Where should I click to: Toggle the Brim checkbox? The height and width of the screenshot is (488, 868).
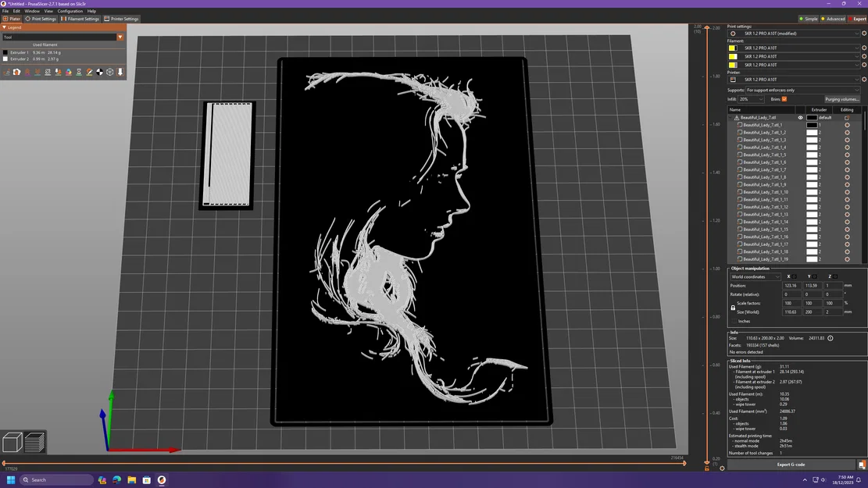[x=784, y=99]
